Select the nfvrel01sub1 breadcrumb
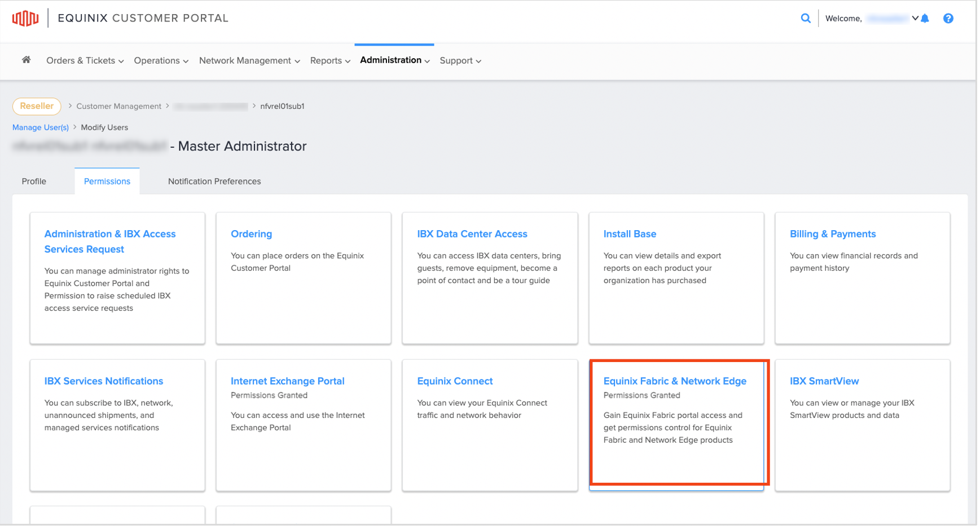The height and width of the screenshot is (529, 980). coord(282,106)
